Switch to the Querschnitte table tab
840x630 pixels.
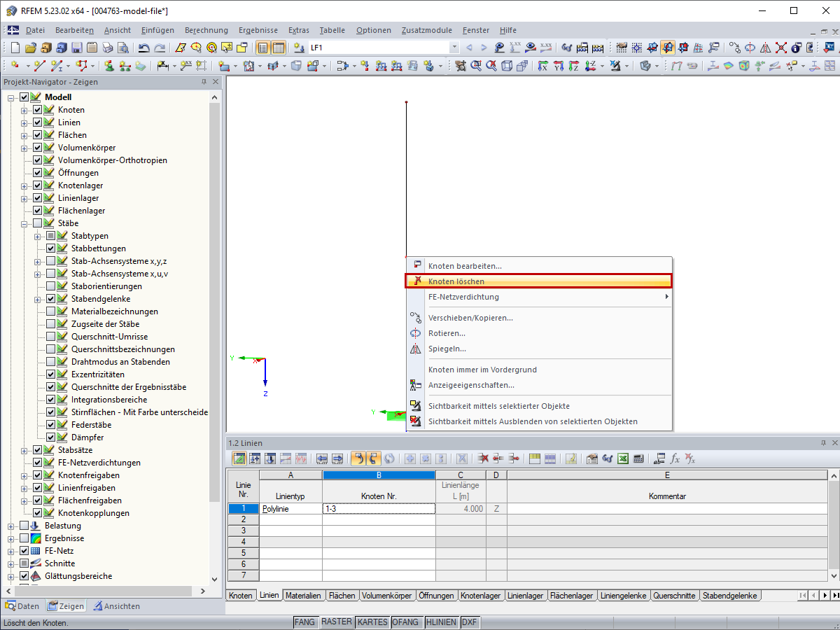tap(675, 596)
